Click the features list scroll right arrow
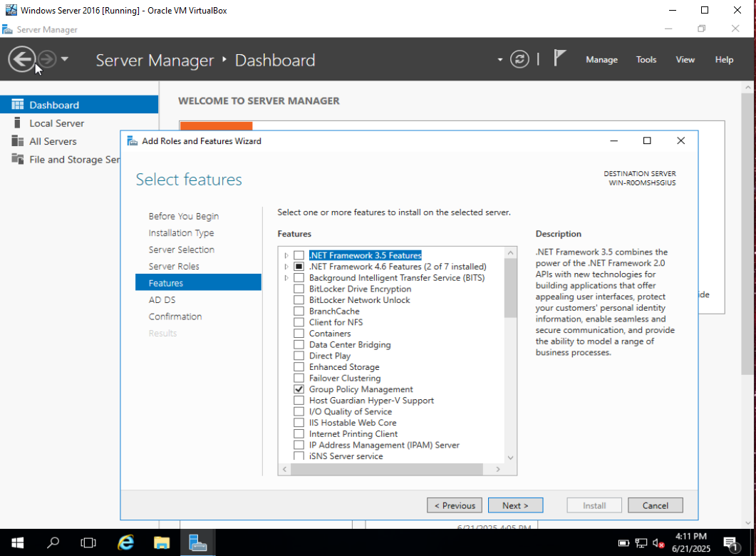Screen dimensions: 756x556 click(498, 469)
